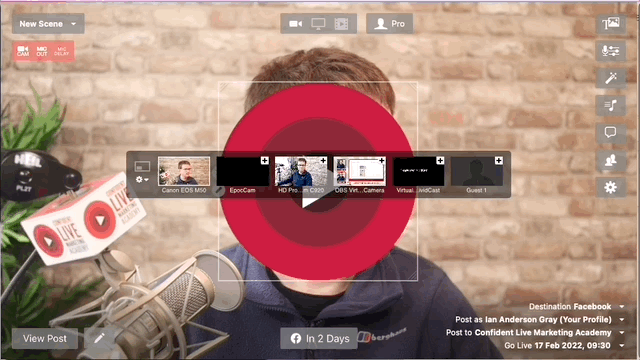Select the Virtual VidCast camera thumbnail
Viewport: 640px width, 360px height.
418,171
